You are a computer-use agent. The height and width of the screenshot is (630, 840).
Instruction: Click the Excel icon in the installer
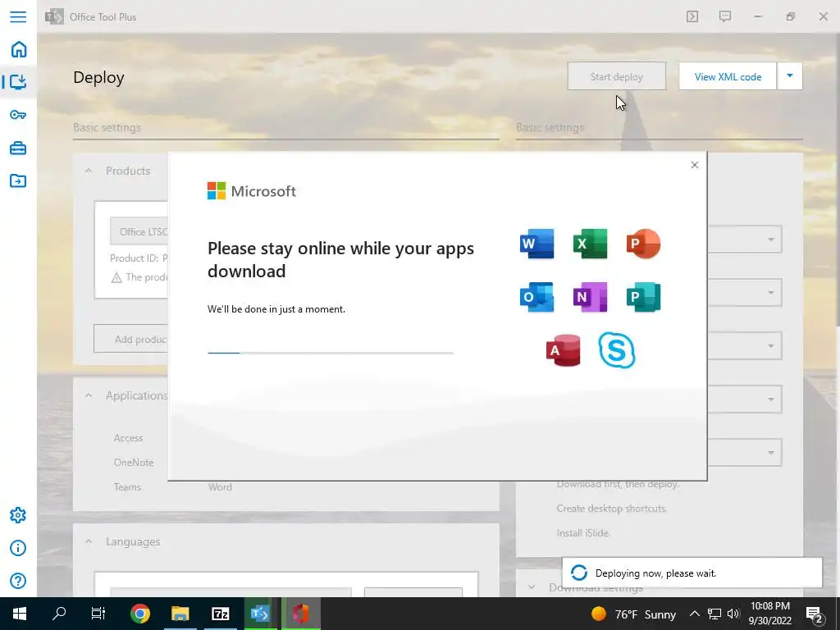[590, 244]
